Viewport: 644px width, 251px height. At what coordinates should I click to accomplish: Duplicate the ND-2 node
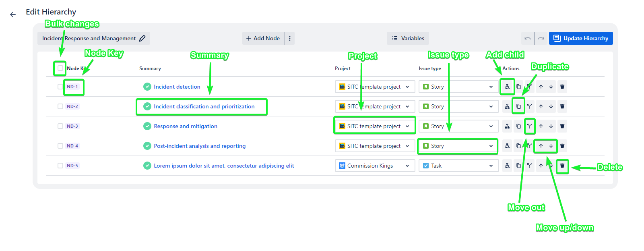(518, 106)
